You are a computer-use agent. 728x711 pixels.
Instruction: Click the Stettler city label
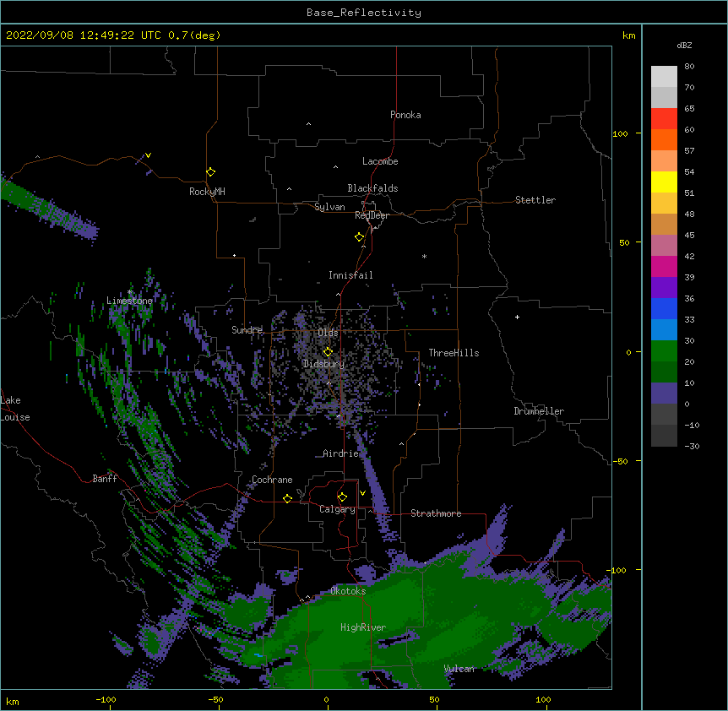535,200
